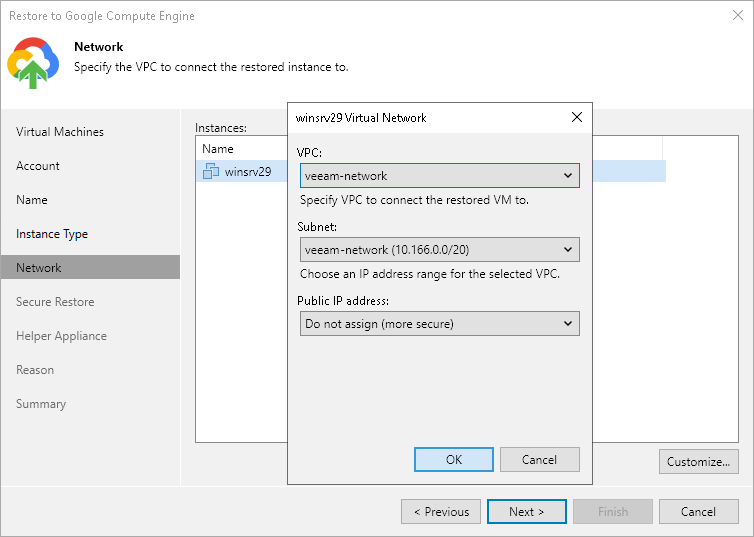Confirm the virtual network with OK
The image size is (754, 537).
point(453,460)
